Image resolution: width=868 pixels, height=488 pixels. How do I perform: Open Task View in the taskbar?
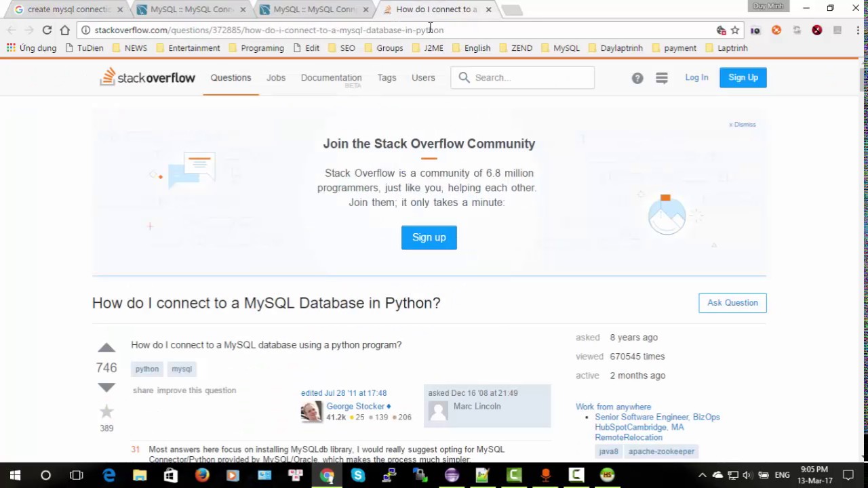(76, 475)
